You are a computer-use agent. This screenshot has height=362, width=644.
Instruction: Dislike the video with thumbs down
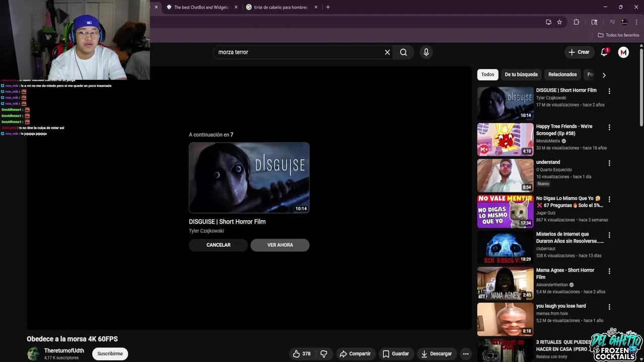324,354
